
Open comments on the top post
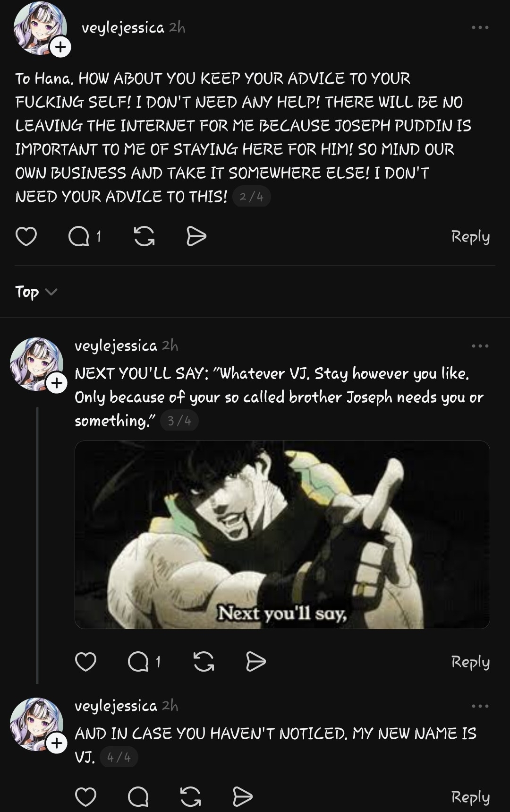pyautogui.click(x=79, y=236)
